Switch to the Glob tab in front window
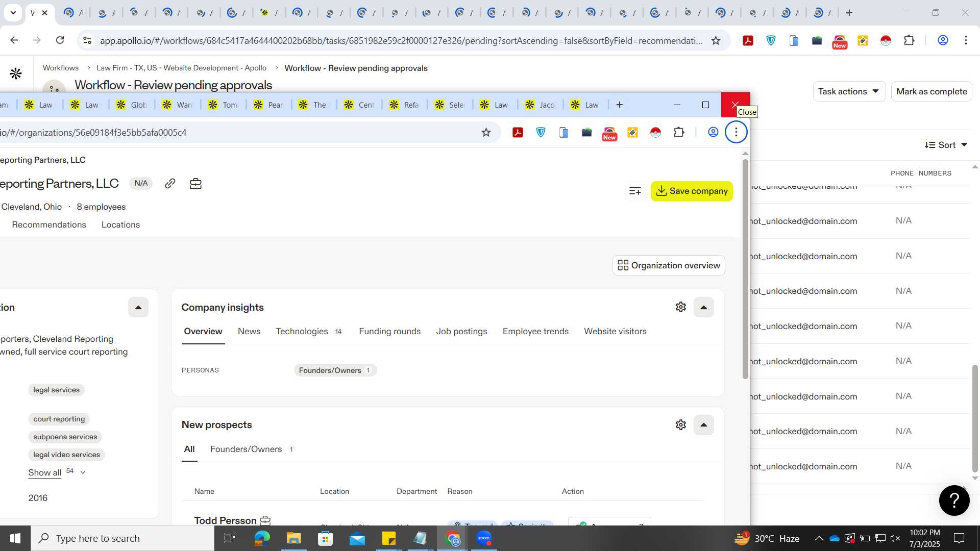 click(132, 105)
